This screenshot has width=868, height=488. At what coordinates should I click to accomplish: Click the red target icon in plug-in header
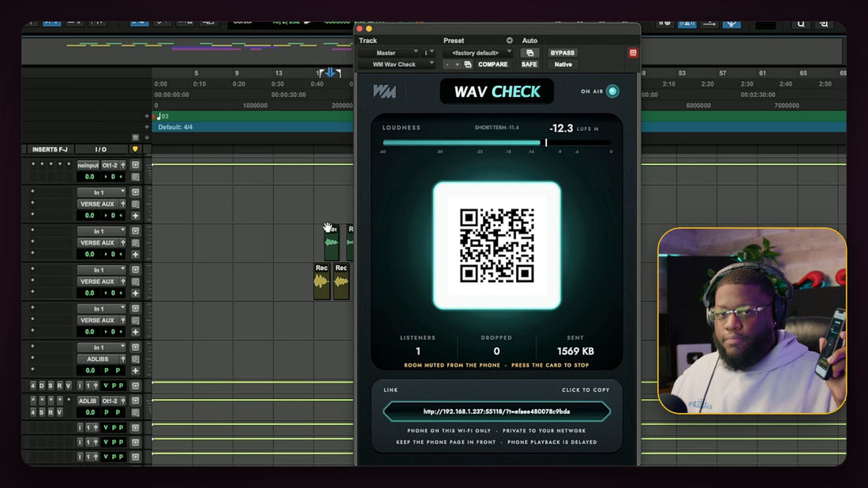pos(633,53)
